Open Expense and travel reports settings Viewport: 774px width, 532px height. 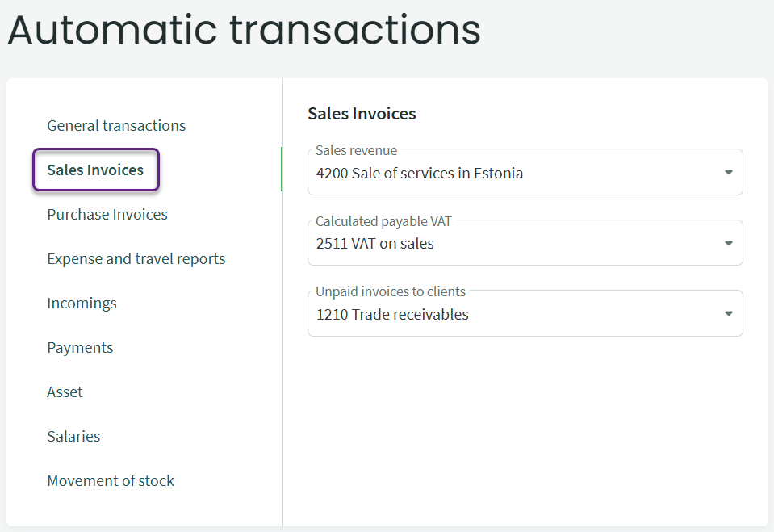pos(136,258)
